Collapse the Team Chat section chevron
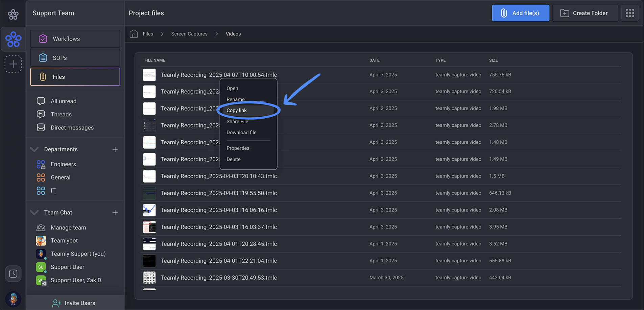Screen dimensions: 644x310 [x=34, y=212]
